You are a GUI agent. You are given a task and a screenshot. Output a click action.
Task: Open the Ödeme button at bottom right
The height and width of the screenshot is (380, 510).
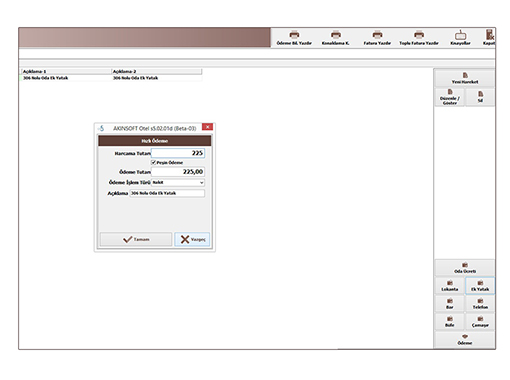465,340
